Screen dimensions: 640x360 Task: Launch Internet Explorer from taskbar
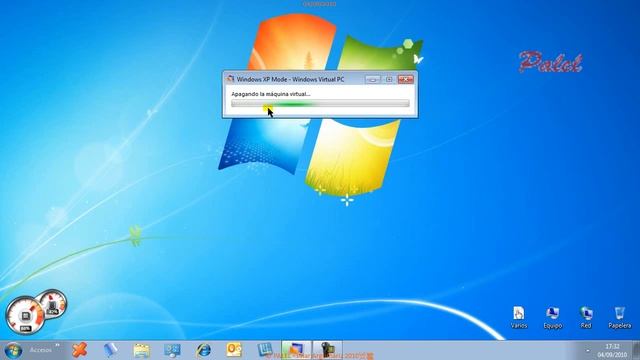(203, 350)
